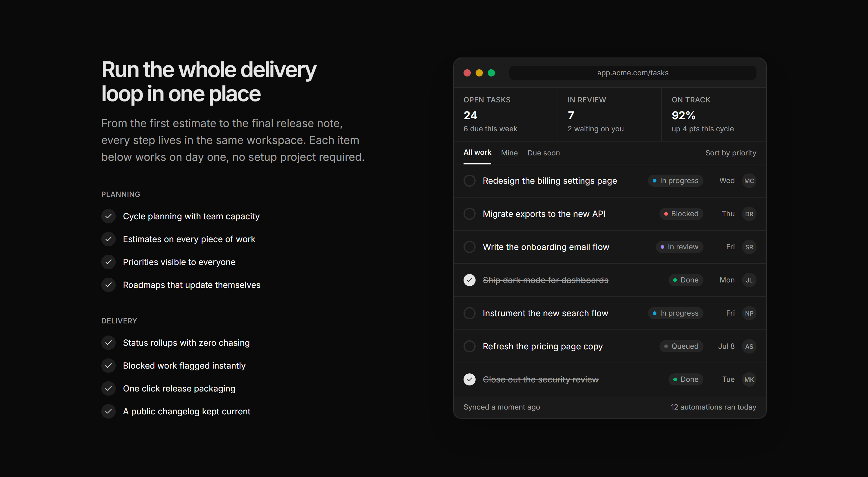
Task: Open Done status on security review row
Action: pos(686,379)
